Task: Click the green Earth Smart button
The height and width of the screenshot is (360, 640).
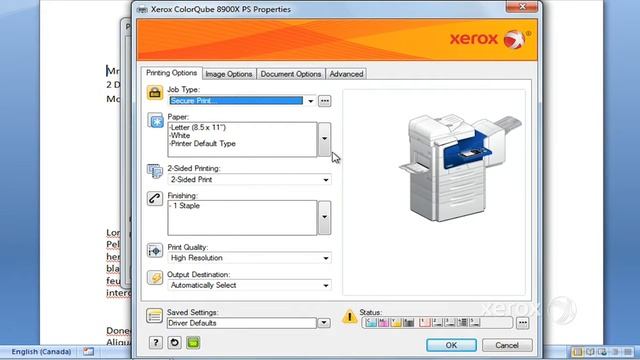Action: (x=193, y=342)
